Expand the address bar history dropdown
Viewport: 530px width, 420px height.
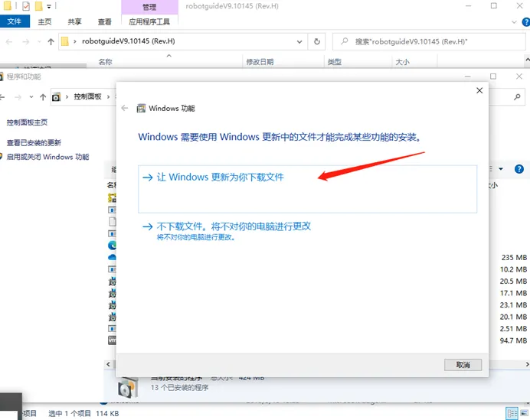point(299,41)
